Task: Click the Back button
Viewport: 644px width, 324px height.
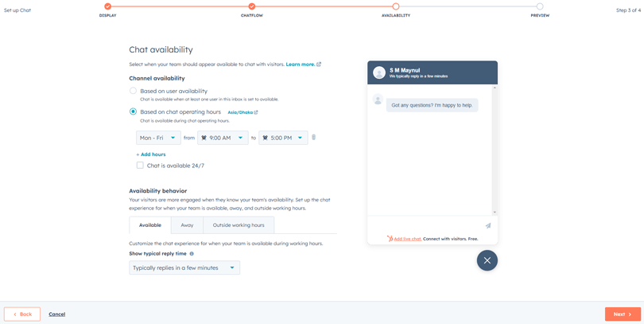Action: click(x=22, y=314)
